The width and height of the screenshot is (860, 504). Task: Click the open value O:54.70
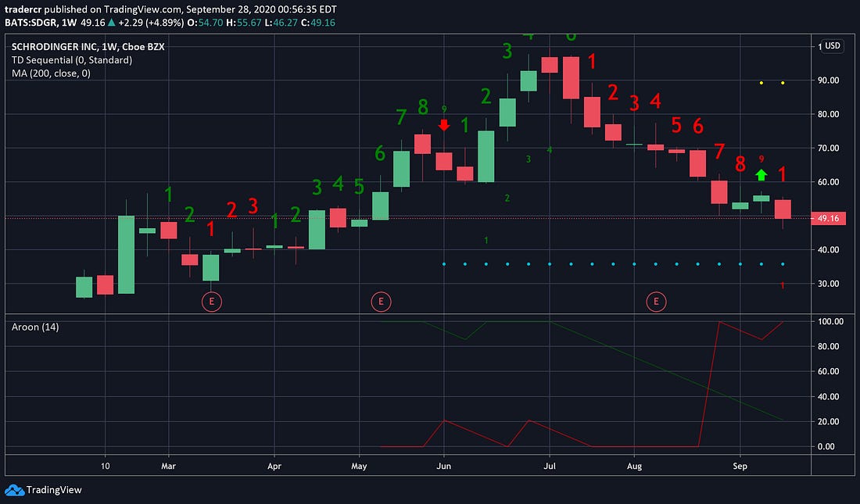click(x=205, y=23)
